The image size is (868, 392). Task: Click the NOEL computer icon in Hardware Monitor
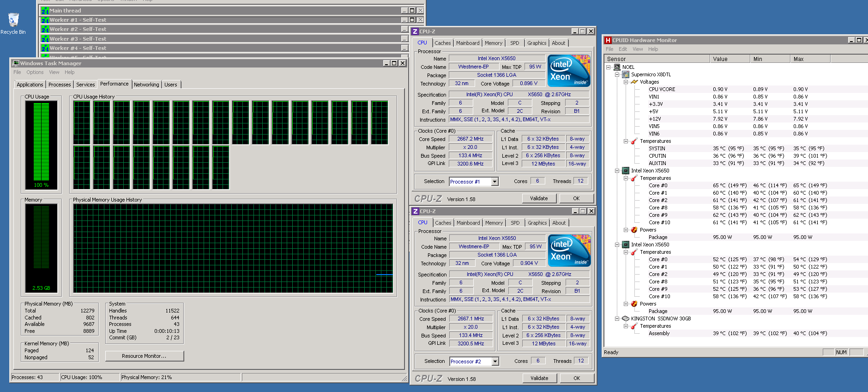pos(617,67)
